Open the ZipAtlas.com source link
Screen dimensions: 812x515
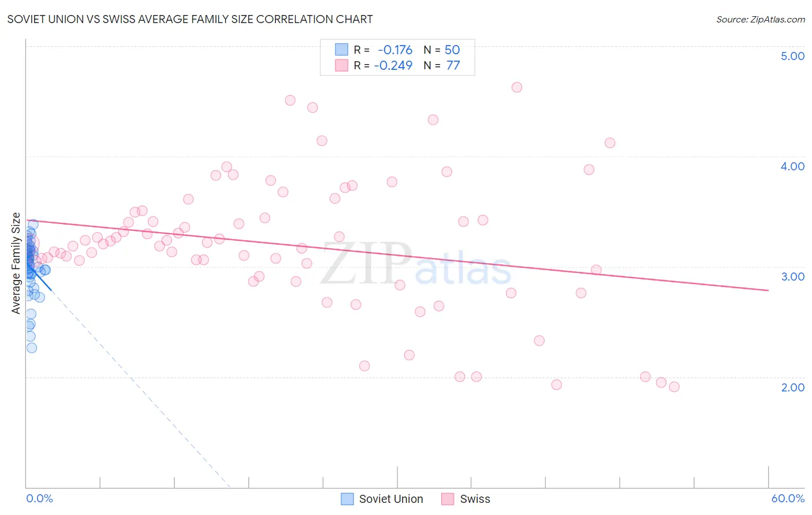(x=761, y=19)
